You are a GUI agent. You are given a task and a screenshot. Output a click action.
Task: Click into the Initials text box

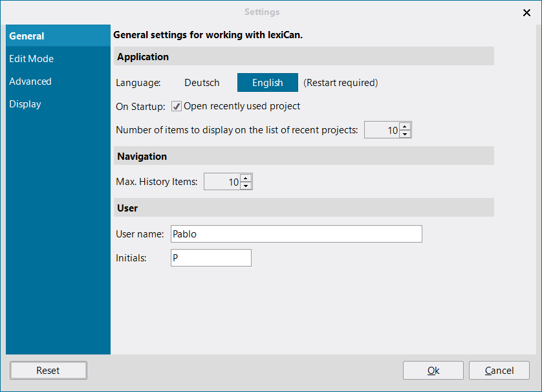(210, 258)
